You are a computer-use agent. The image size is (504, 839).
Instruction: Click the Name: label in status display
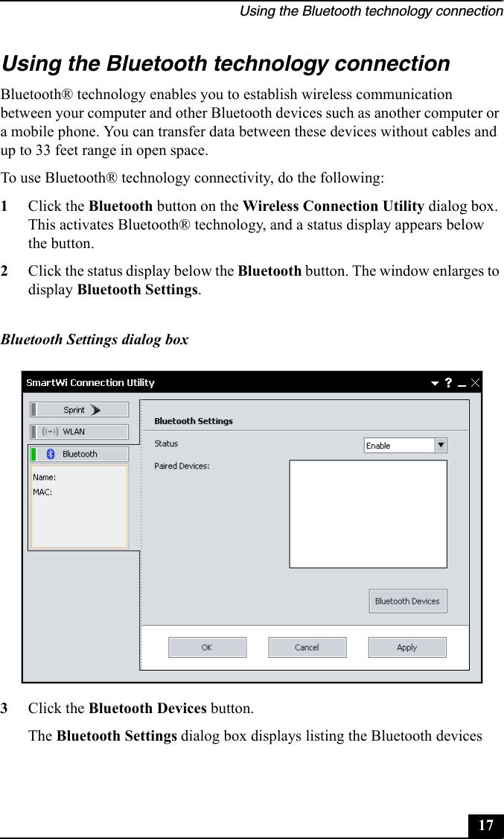click(45, 478)
